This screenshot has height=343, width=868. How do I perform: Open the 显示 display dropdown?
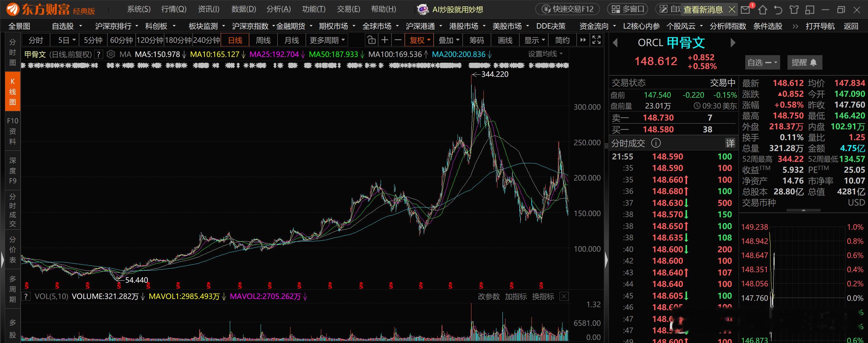[534, 40]
